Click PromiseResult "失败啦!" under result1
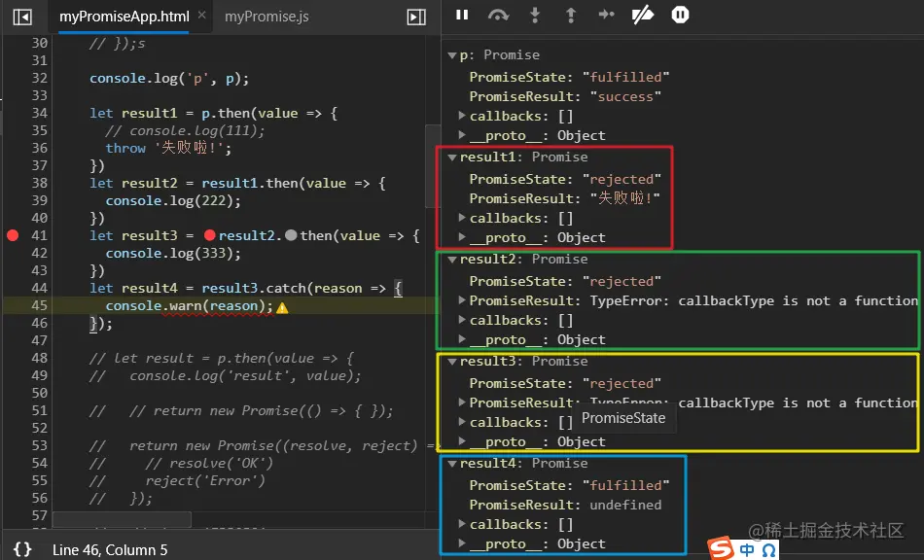This screenshot has width=924, height=560. (625, 198)
